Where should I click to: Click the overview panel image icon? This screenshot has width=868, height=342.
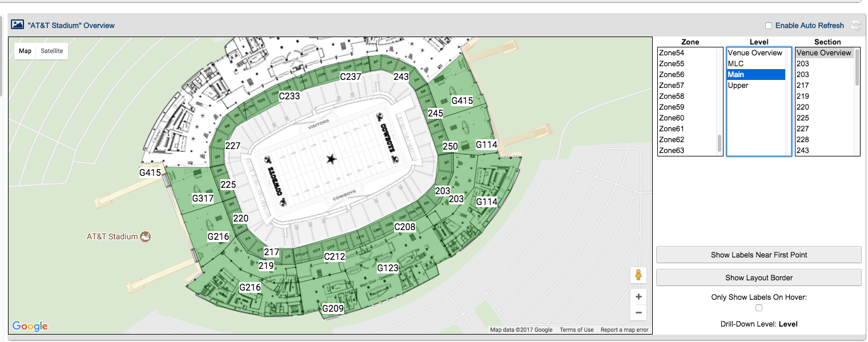[17, 25]
